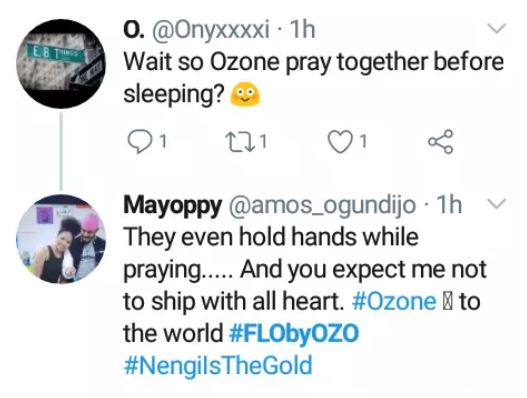Click the O. display name
This screenshot has width=527, height=398.
point(134,31)
